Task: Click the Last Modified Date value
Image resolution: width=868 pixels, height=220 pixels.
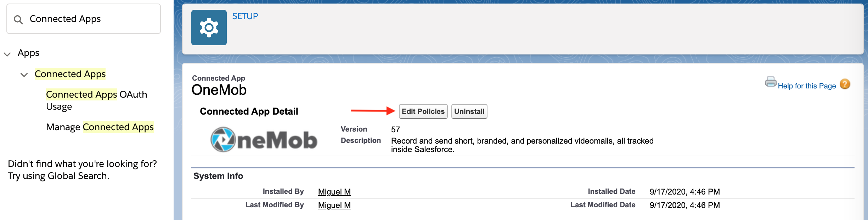Action: point(684,205)
